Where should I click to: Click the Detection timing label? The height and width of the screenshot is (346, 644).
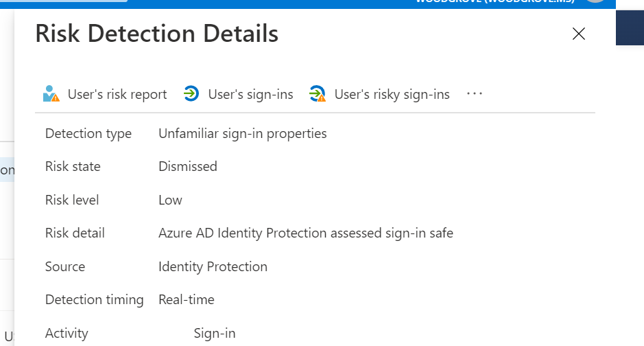(95, 299)
